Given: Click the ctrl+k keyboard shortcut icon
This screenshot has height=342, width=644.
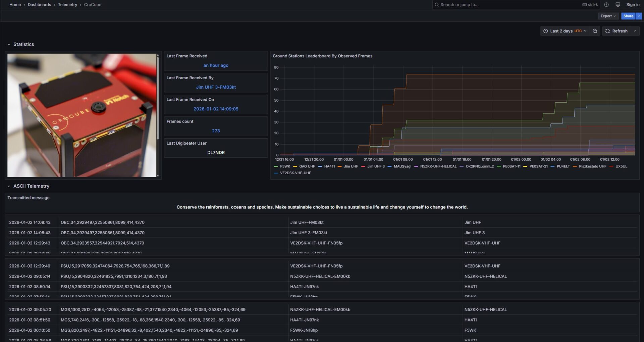Looking at the screenshot, I should click(x=585, y=5).
